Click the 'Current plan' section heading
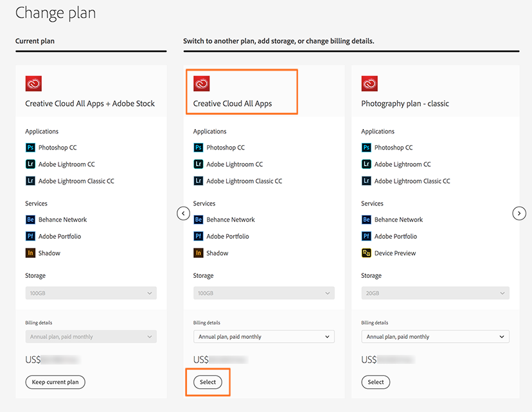The image size is (532, 412). [35, 41]
